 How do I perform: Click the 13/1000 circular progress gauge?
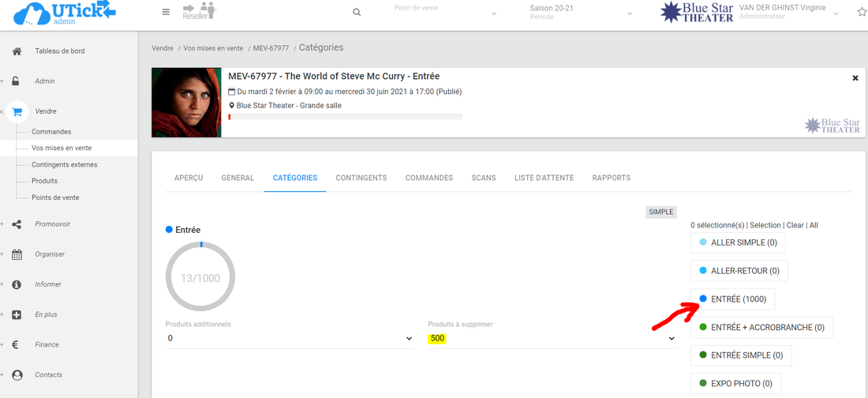point(200,277)
